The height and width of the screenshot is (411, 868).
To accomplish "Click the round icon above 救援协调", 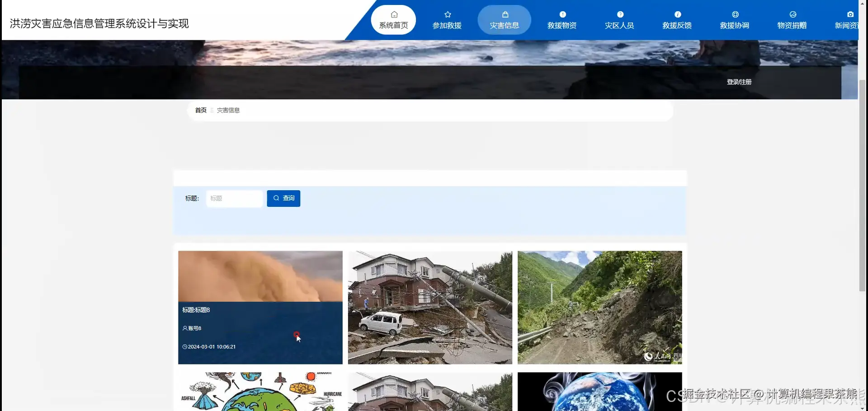I will (x=735, y=14).
